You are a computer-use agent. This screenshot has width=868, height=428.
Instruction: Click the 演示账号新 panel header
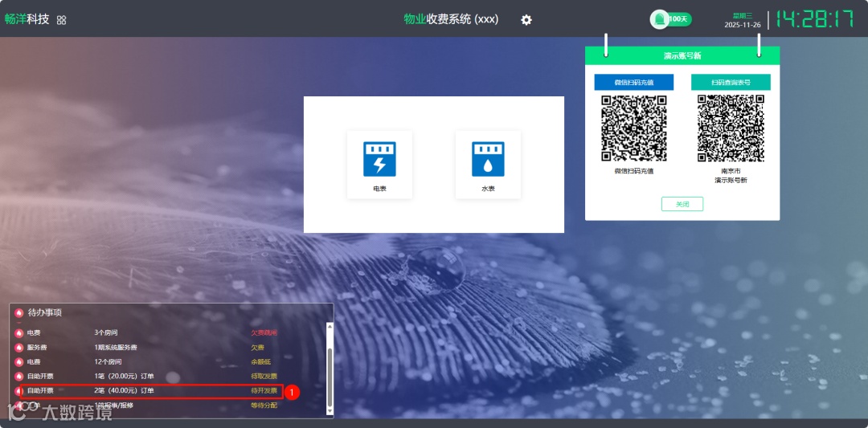tap(682, 56)
